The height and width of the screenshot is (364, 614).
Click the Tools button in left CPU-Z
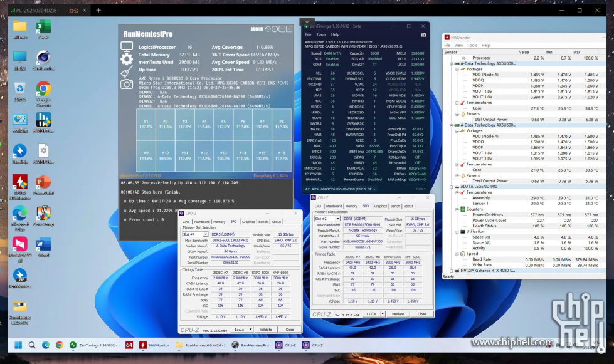point(239,330)
